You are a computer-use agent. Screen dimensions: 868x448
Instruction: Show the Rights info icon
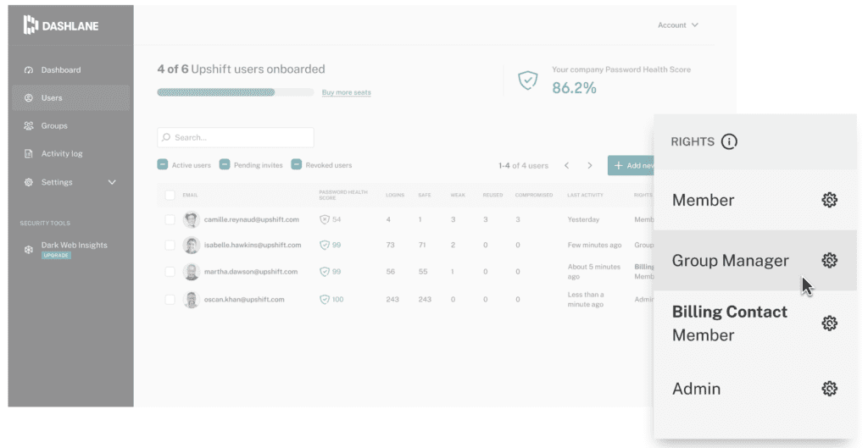point(729,141)
